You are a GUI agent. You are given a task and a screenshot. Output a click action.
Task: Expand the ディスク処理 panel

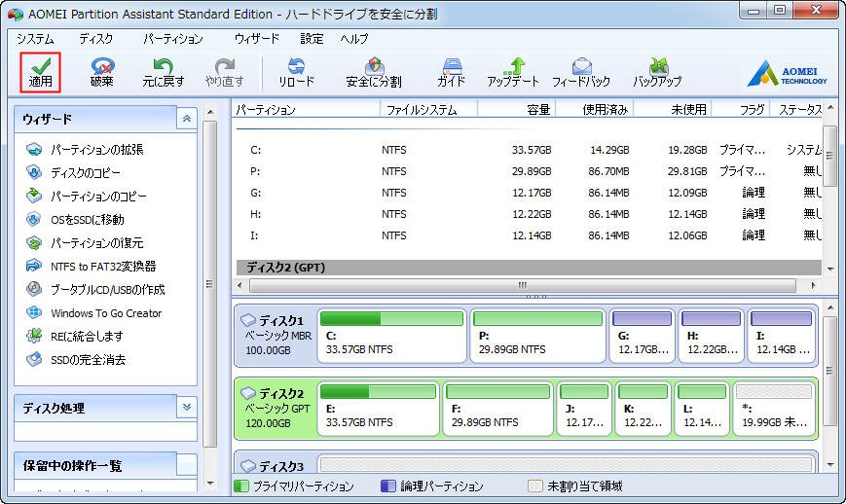click(x=187, y=408)
